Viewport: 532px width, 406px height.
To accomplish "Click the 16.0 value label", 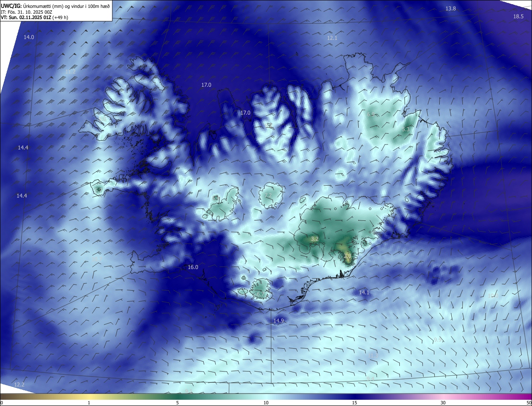I will (x=193, y=267).
